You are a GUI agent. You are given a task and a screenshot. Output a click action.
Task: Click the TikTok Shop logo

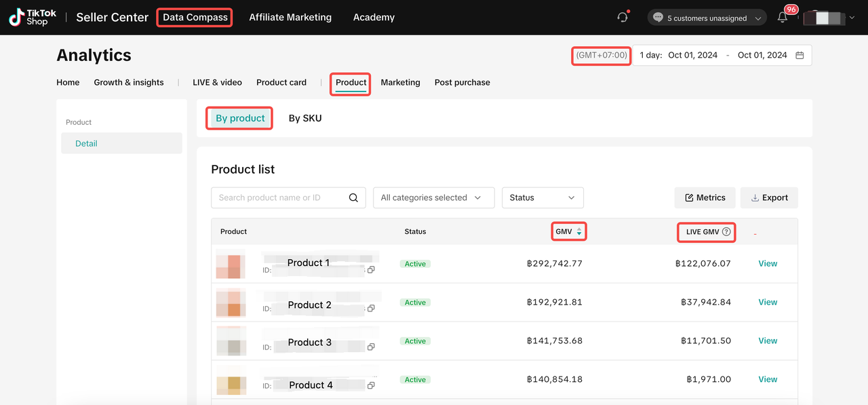(33, 18)
